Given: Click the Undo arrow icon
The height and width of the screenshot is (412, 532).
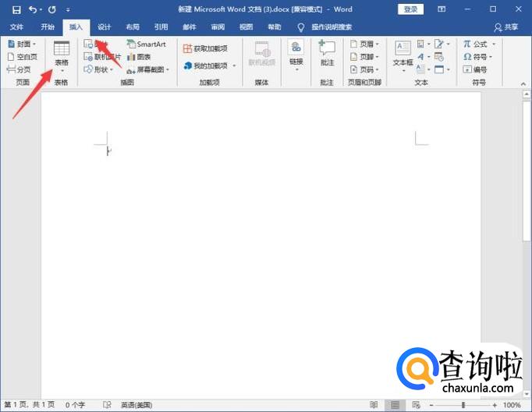Looking at the screenshot, I should click(x=33, y=9).
